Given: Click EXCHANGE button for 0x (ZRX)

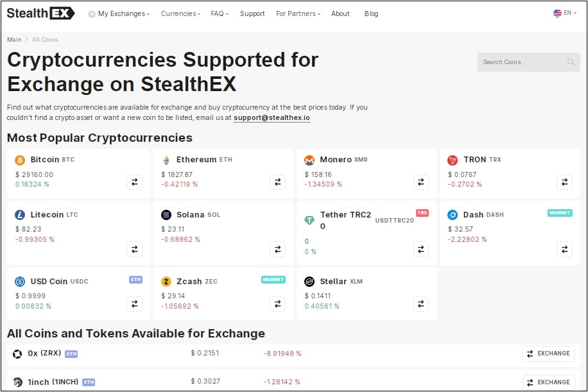Looking at the screenshot, I should tap(549, 354).
